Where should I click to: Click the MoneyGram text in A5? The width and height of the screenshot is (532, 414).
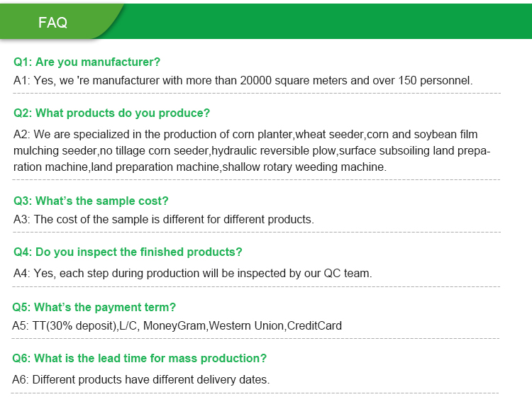click(174, 326)
